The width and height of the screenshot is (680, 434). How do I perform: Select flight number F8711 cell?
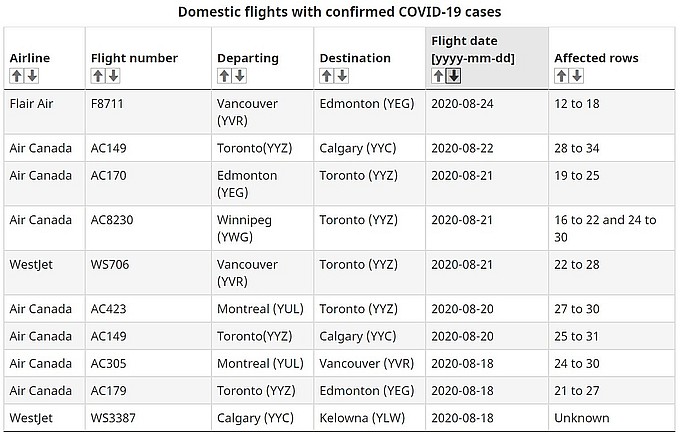109,103
